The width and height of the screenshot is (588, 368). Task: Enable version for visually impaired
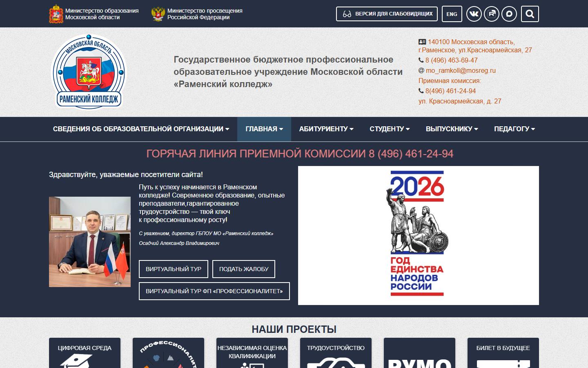coord(387,14)
